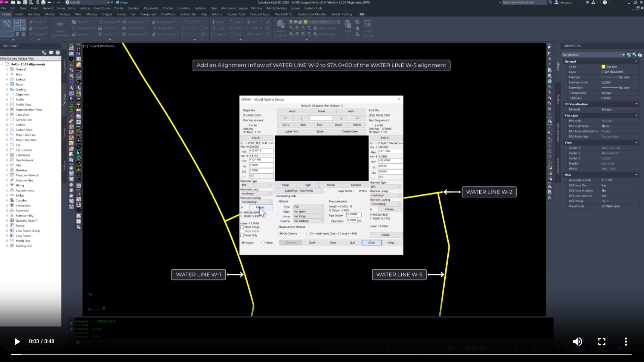Click the signed-in user account icon
The image size is (644, 362).
[557, 2]
